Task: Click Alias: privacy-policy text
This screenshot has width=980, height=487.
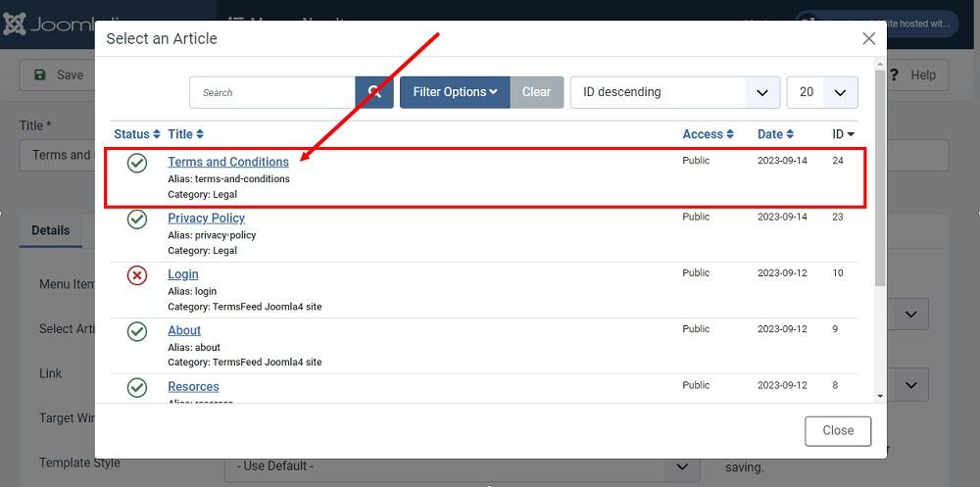Action: click(212, 235)
